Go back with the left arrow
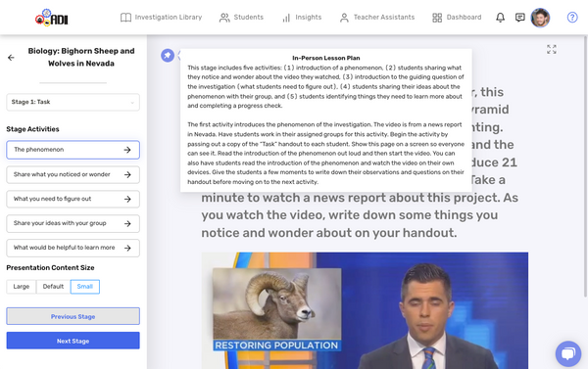Image resolution: width=588 pixels, height=369 pixels. click(11, 58)
